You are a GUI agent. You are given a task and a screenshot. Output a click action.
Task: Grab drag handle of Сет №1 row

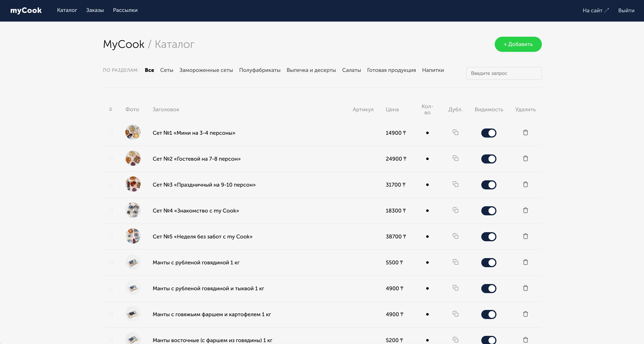click(111, 133)
